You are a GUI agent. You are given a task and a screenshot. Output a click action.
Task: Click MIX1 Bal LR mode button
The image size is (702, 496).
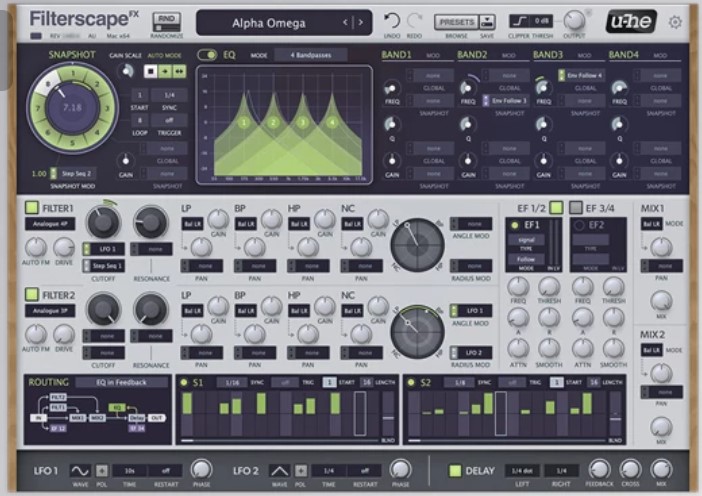[651, 224]
